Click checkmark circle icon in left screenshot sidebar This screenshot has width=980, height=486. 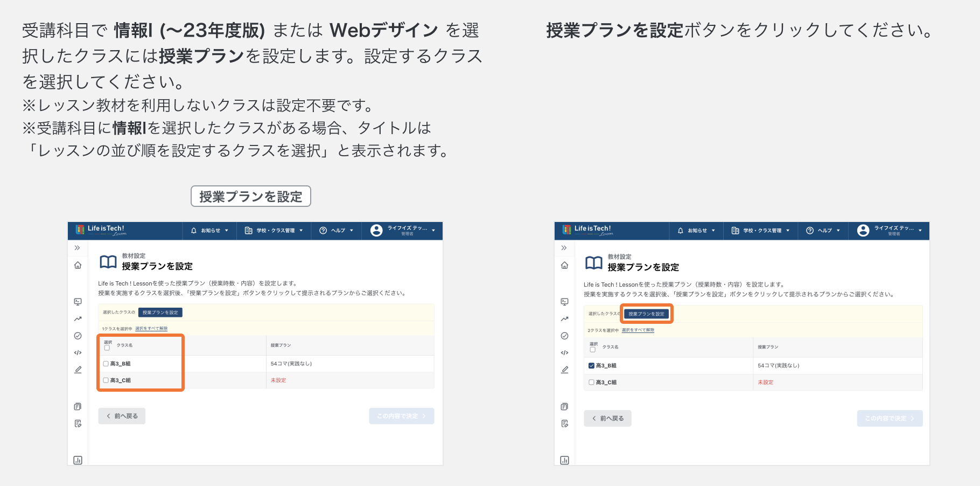pyautogui.click(x=78, y=336)
